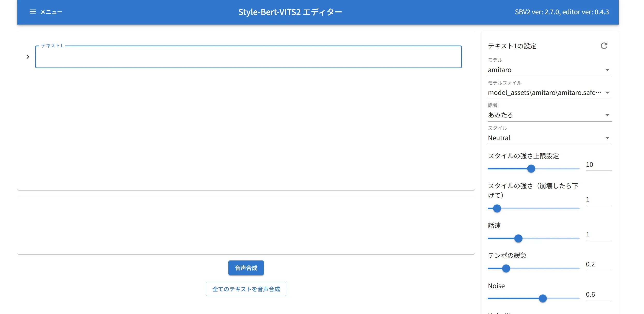Click the Noise value field showing 0.6

(x=598, y=295)
